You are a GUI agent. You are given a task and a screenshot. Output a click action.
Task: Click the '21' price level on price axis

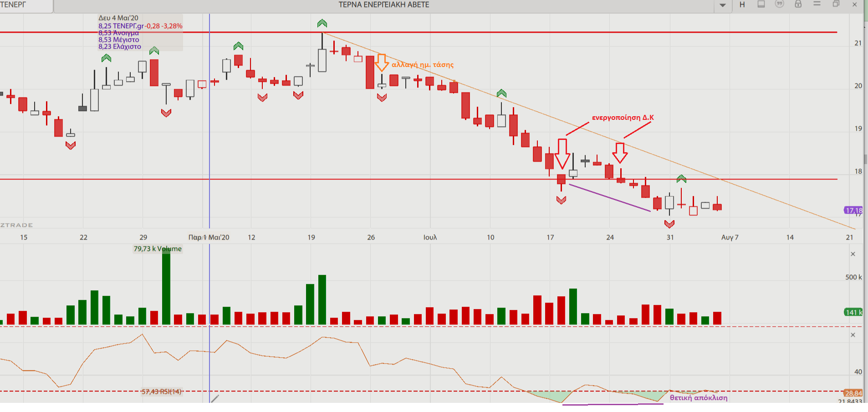coord(858,43)
